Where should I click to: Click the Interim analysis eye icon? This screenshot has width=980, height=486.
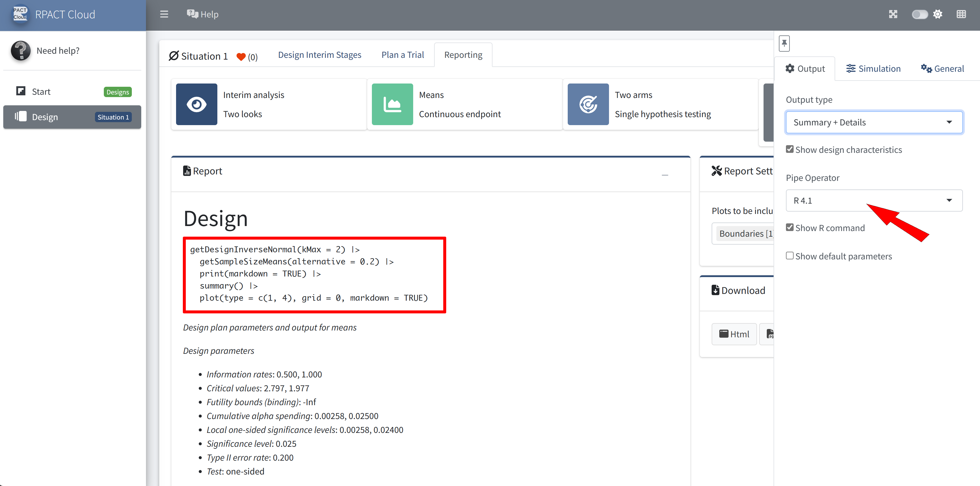click(196, 104)
